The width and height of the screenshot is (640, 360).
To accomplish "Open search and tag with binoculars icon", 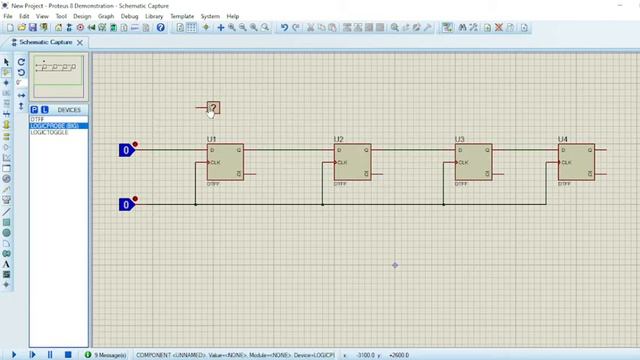I will point(462,27).
